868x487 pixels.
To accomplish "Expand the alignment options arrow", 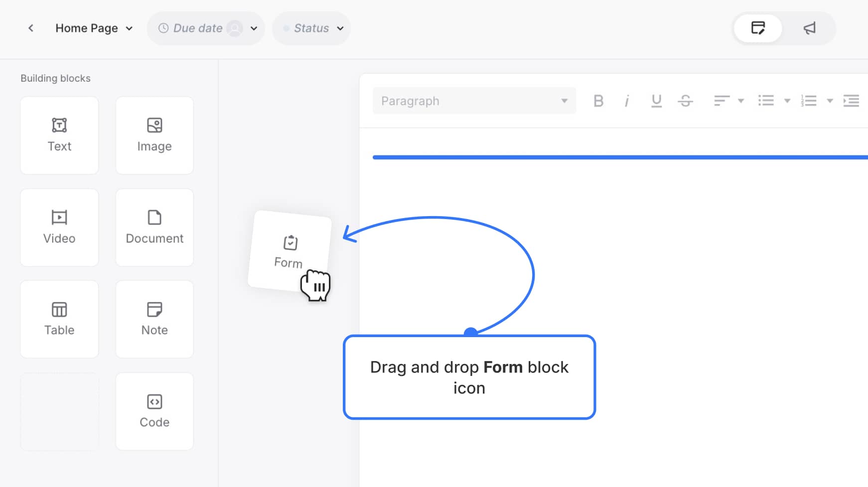I will [x=741, y=101].
